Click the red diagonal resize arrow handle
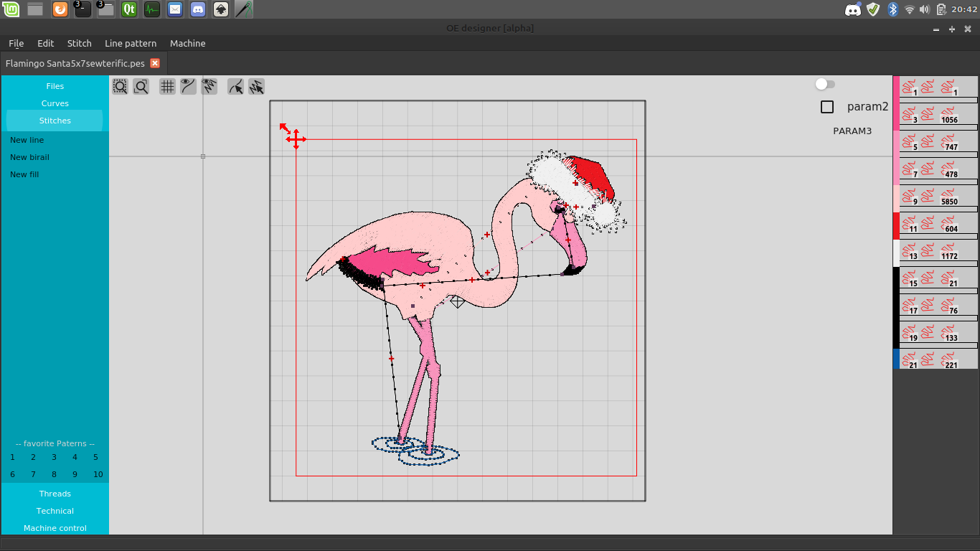980x551 pixels. [x=284, y=128]
